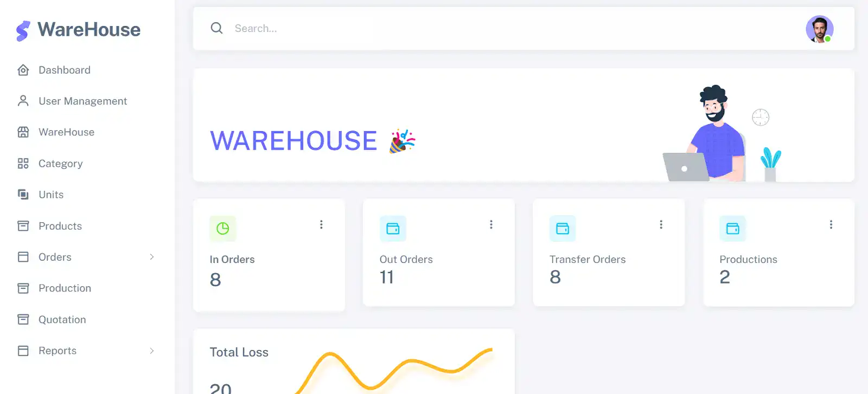Open the three-dot menu on the Out Orders card
The image size is (868, 394).
point(491,224)
